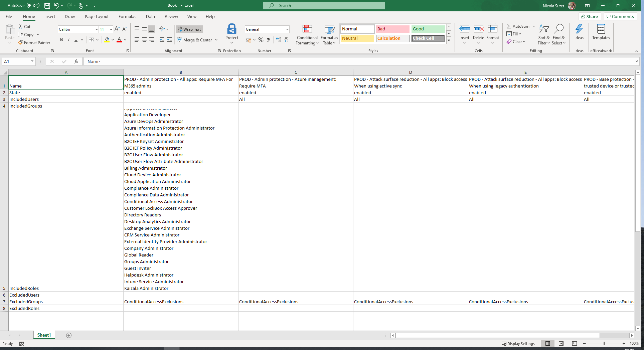
Task: Switch to the Insert tab
Action: coord(50,16)
